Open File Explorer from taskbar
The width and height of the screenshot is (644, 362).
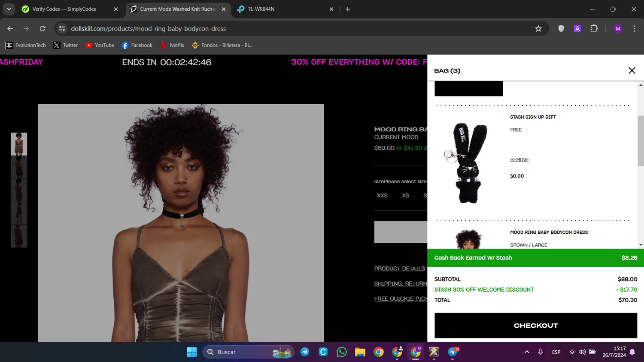point(360,352)
